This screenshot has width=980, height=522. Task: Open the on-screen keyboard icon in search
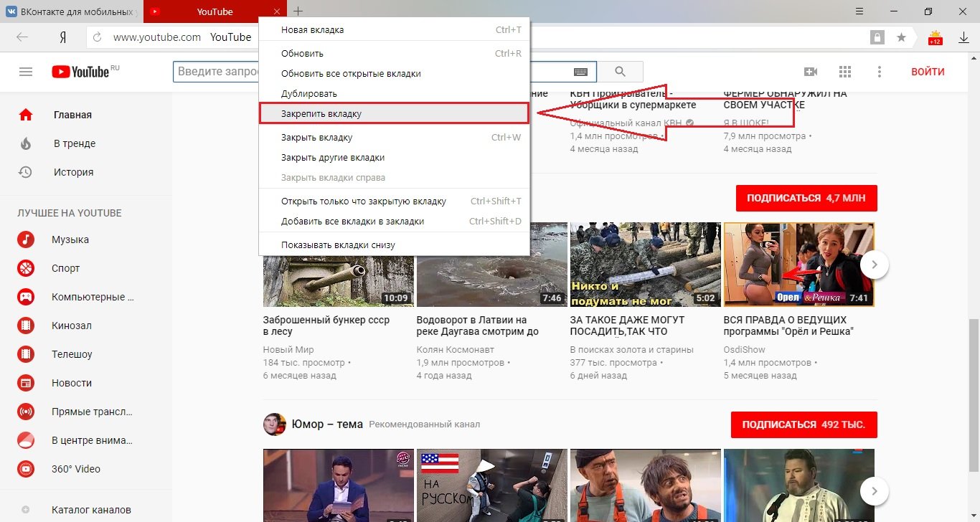point(581,72)
